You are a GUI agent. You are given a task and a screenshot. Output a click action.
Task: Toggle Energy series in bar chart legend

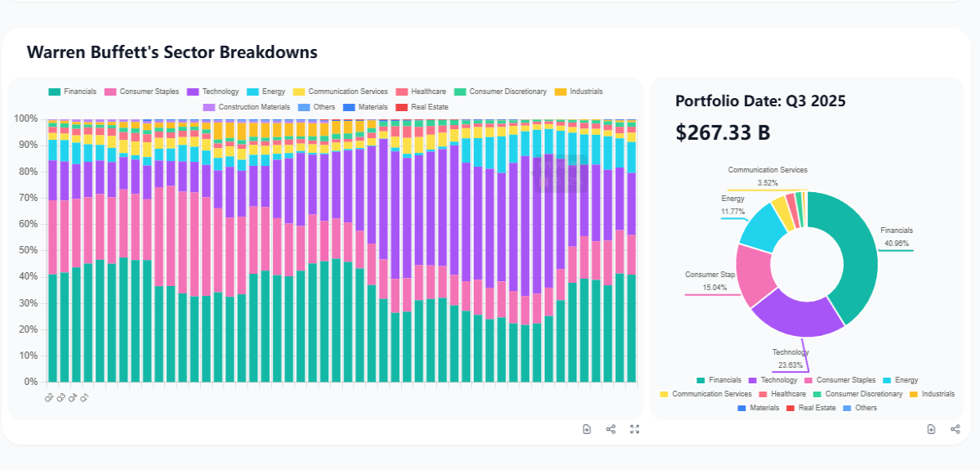coord(265,92)
